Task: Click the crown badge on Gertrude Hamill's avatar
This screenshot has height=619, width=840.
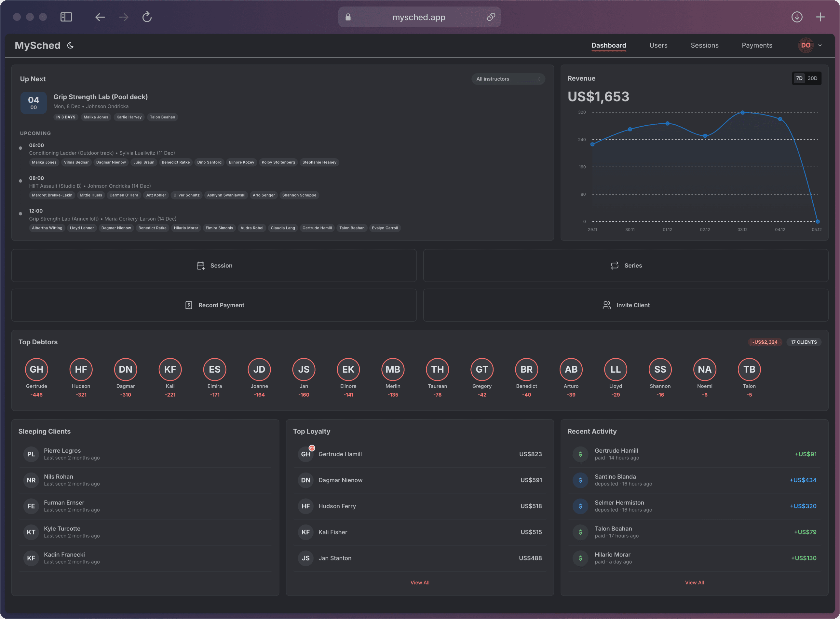Action: 312,448
